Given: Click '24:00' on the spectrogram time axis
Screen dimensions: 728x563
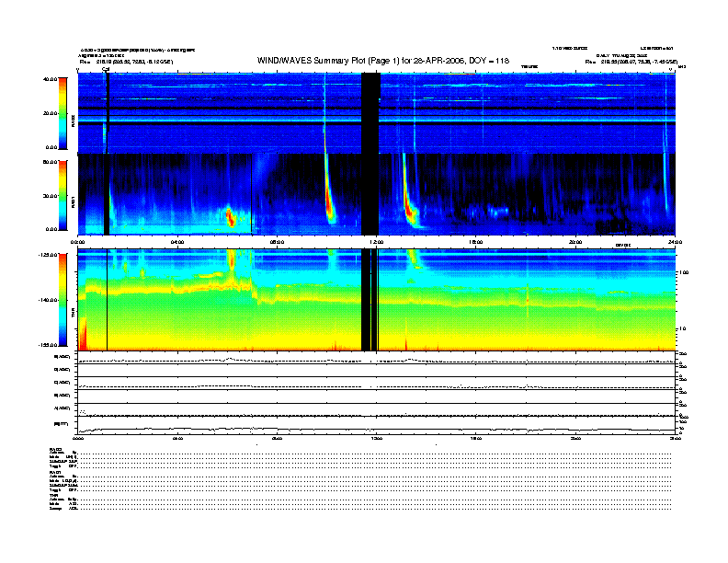Looking at the screenshot, I should point(675,242).
